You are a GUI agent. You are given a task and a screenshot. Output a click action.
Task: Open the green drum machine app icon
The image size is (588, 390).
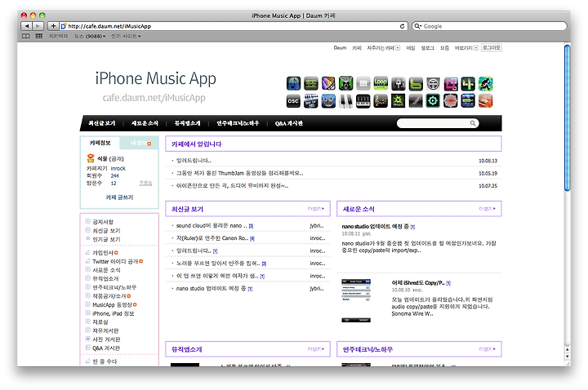(x=345, y=83)
